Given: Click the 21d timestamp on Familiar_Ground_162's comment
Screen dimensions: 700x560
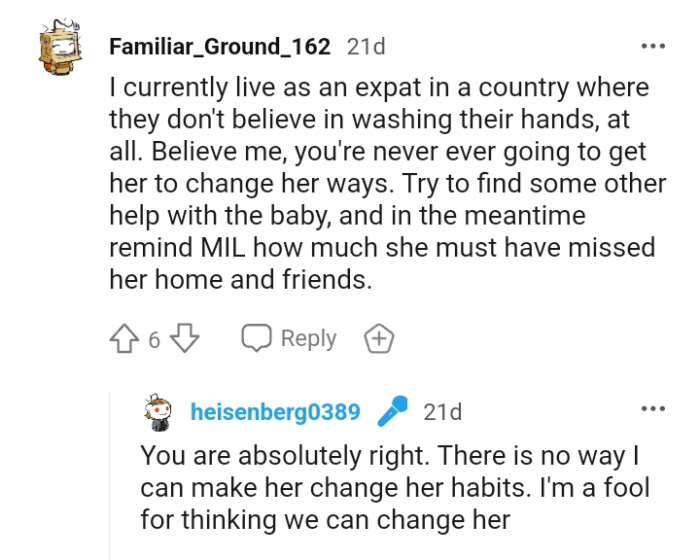Looking at the screenshot, I should coord(365,46).
